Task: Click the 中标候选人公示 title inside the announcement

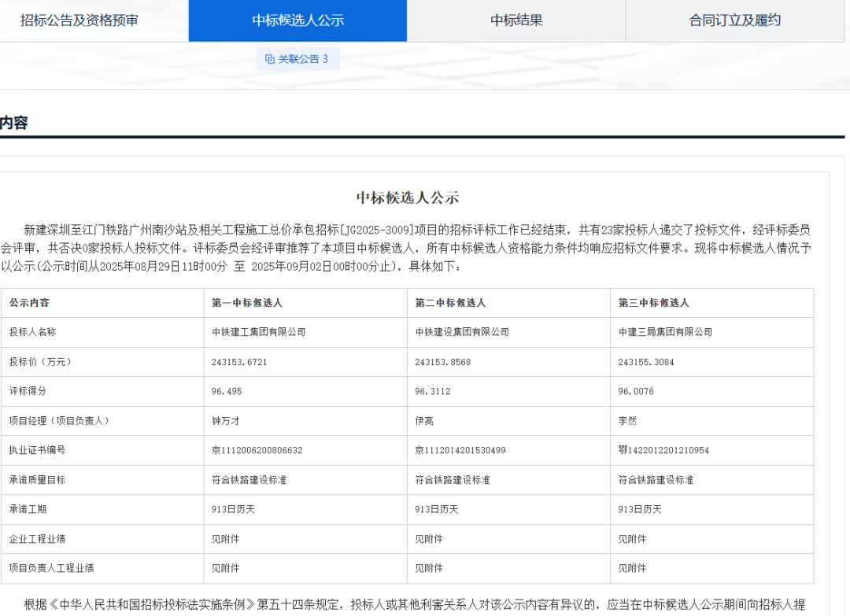Action: [x=407, y=197]
